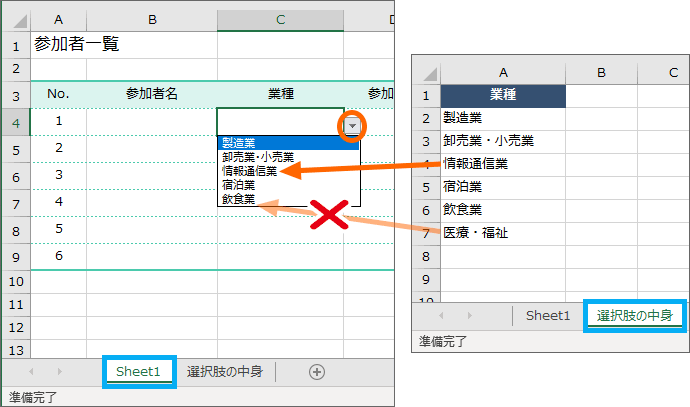Choose 飲食業 from the dropdown list
Screen dimensions: 690x407
(289, 199)
